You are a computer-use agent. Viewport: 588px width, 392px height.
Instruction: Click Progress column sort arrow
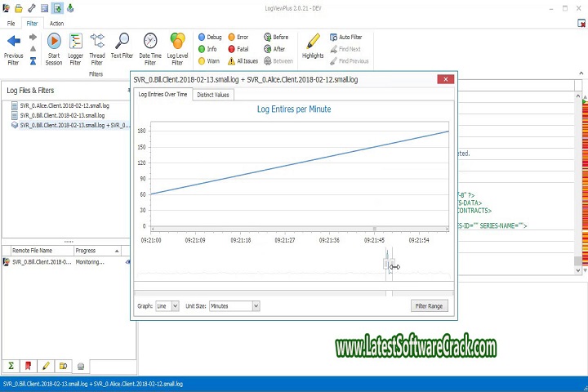point(117,251)
